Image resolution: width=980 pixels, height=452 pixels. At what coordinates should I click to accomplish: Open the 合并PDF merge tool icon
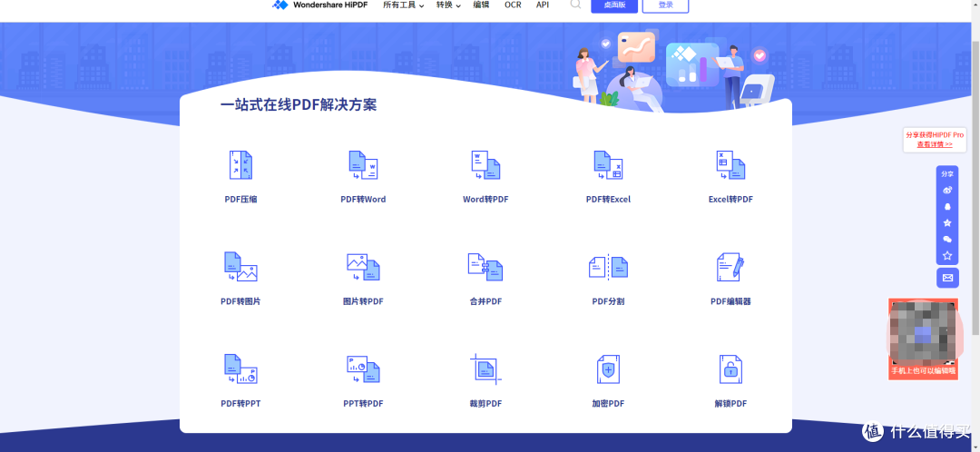pyautogui.click(x=485, y=267)
